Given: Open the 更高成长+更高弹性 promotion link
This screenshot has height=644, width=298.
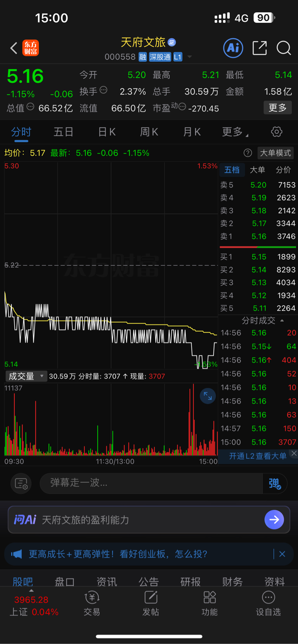Looking at the screenshot, I should (x=118, y=554).
